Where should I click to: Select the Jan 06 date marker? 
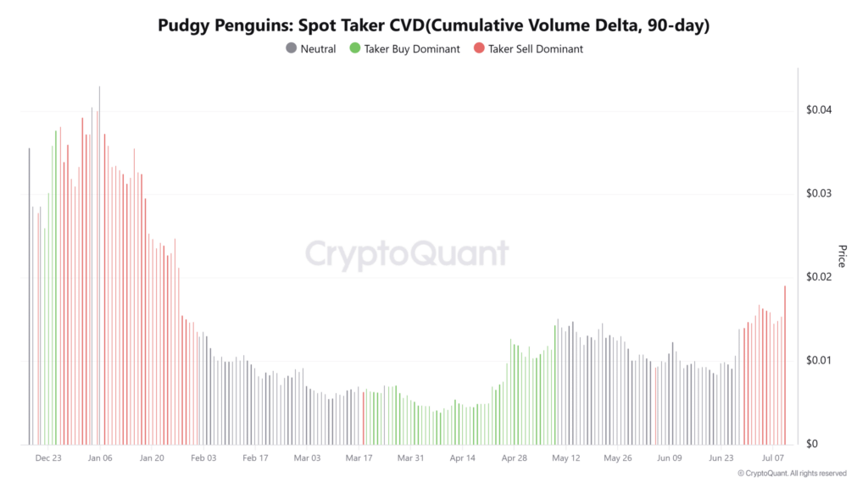[99, 458]
